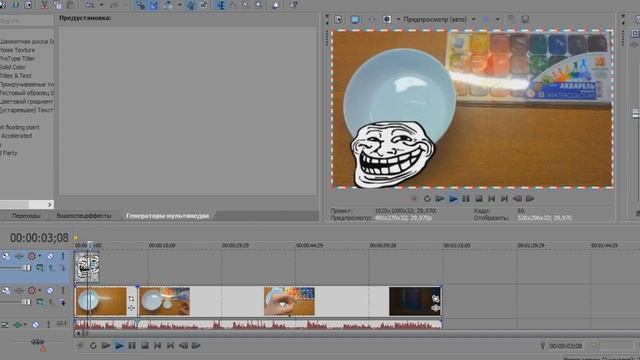The image size is (640, 360).
Task: Open automation dropdown arrow on top video track
Action: coord(40,256)
